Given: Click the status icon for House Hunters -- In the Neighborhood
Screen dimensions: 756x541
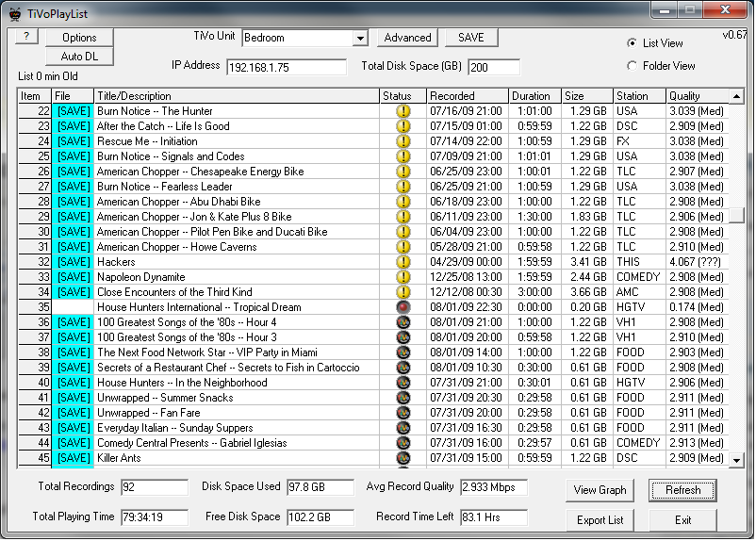Looking at the screenshot, I should coord(403,383).
